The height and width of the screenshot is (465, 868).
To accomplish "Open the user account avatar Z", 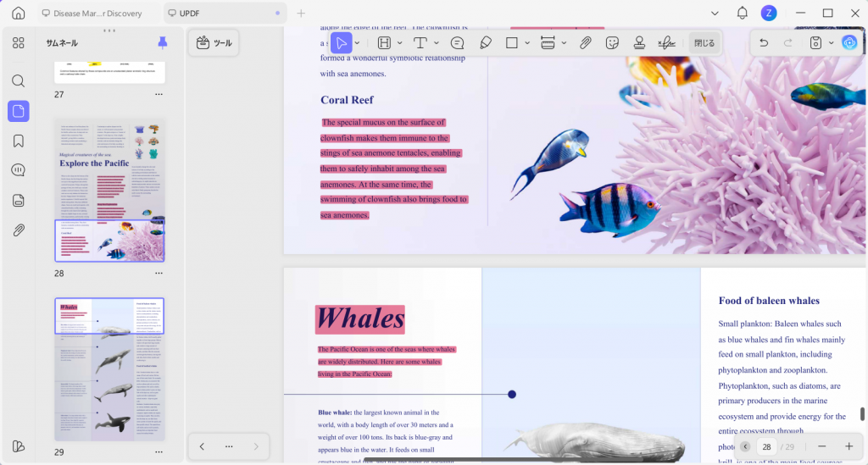I will pos(768,13).
